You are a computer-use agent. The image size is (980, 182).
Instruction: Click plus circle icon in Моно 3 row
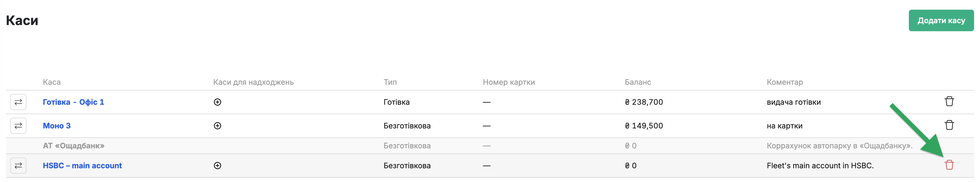218,126
